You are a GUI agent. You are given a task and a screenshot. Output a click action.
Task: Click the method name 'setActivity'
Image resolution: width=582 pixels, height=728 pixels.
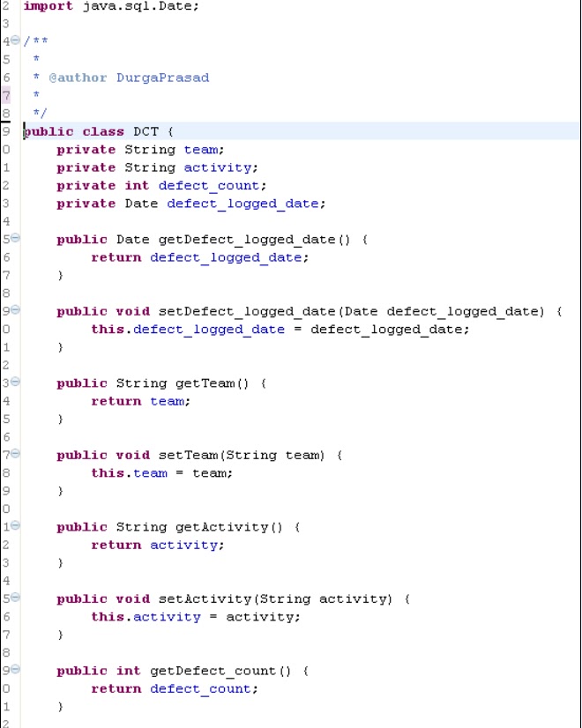click(205, 599)
